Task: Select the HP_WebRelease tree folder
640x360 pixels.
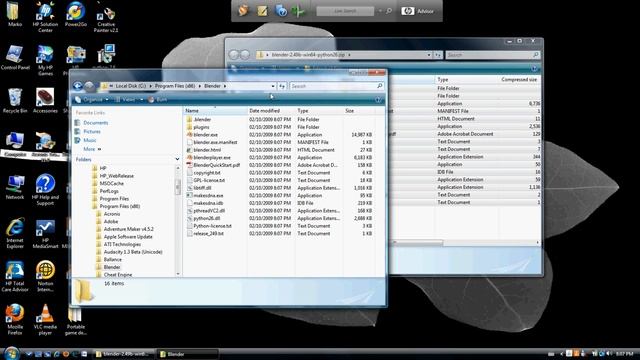Action: (x=117, y=176)
